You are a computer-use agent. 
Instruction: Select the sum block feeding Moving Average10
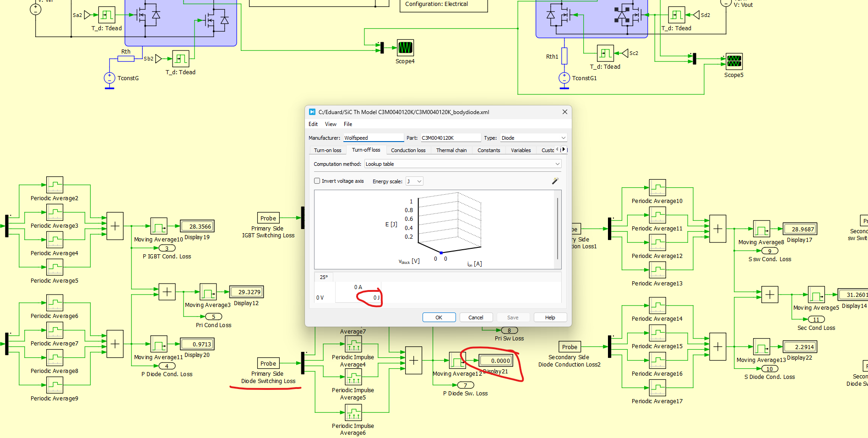point(115,226)
